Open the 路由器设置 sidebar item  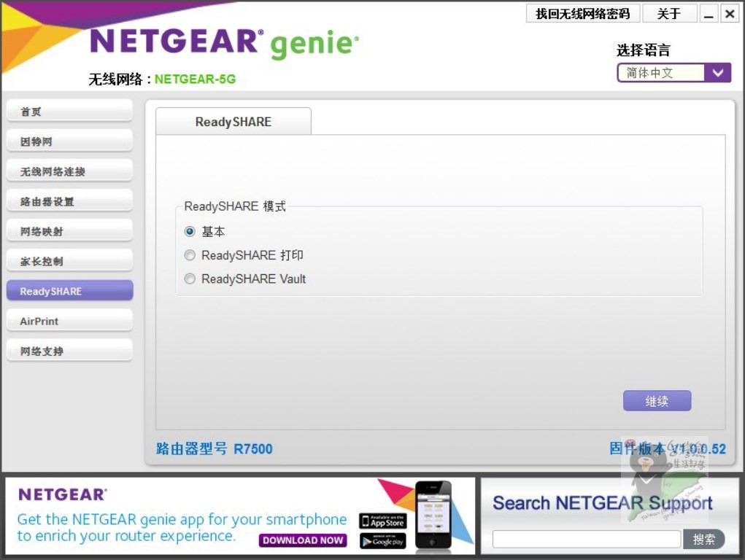point(69,201)
